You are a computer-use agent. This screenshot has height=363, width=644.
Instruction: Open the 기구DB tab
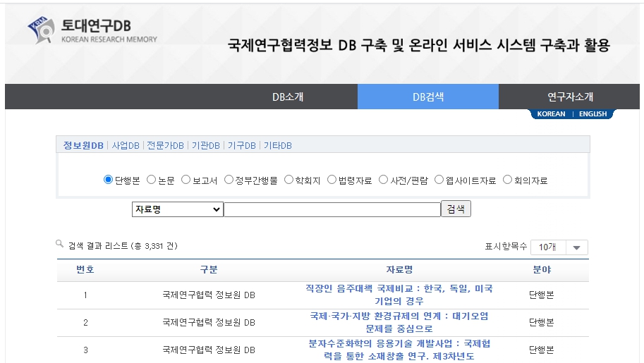(x=241, y=145)
